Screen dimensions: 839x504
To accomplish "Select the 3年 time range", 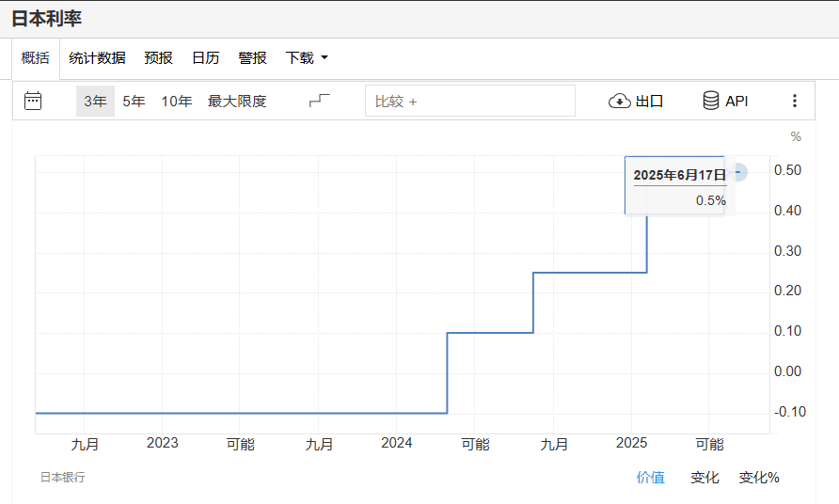I will [95, 102].
